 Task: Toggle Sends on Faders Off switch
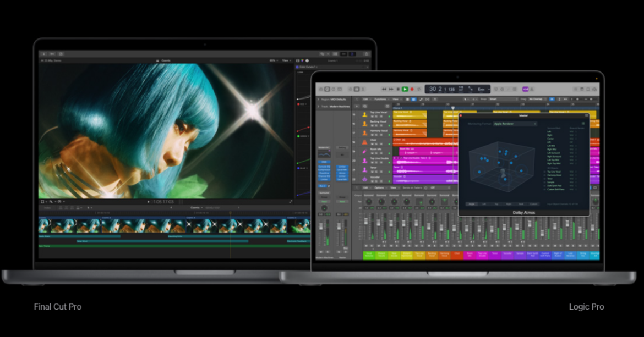(425, 187)
